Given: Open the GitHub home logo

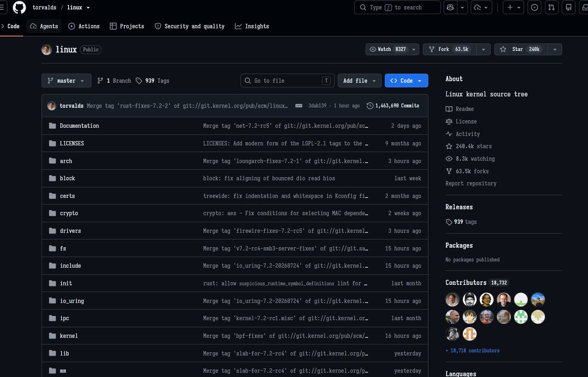Looking at the screenshot, I should click(19, 7).
